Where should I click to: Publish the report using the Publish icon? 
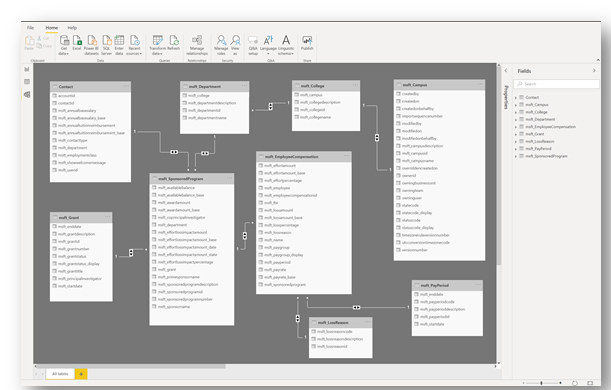click(x=307, y=40)
